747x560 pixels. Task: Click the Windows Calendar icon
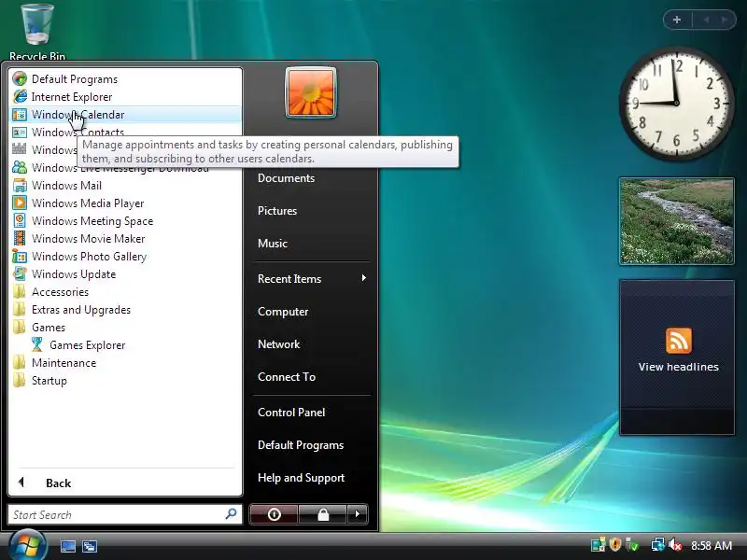[20, 115]
